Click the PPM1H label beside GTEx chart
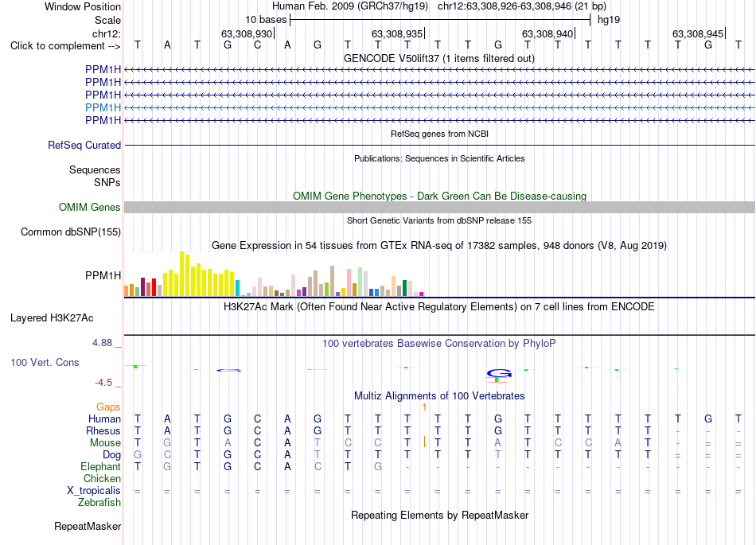 pyautogui.click(x=103, y=275)
